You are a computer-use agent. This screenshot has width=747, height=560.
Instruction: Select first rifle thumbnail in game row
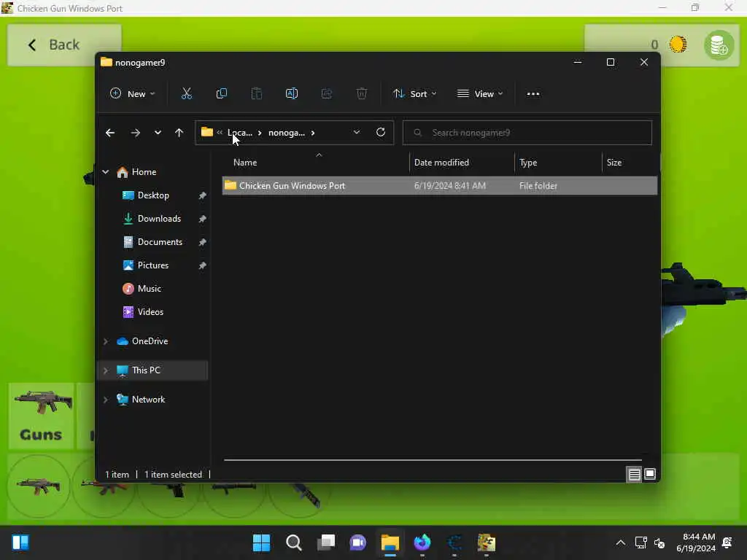38,486
